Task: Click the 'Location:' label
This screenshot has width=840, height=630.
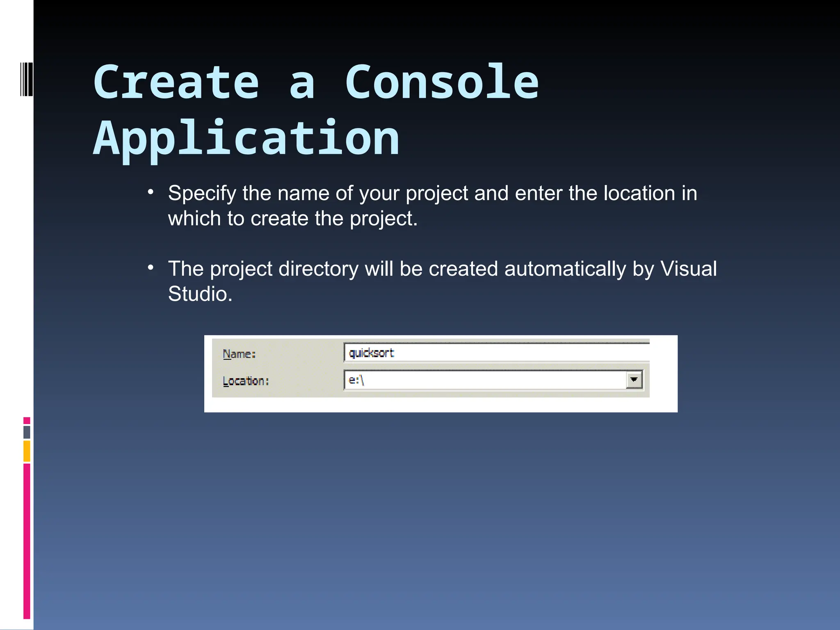Action: tap(246, 381)
